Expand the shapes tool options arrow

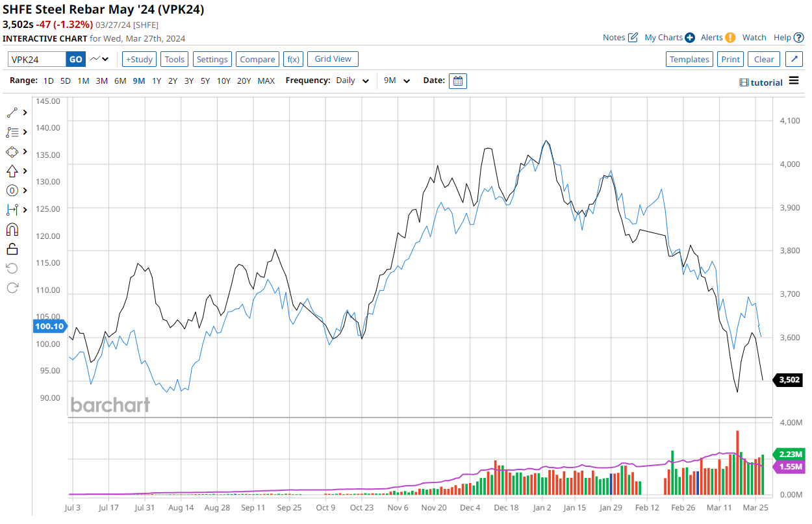pyautogui.click(x=25, y=151)
